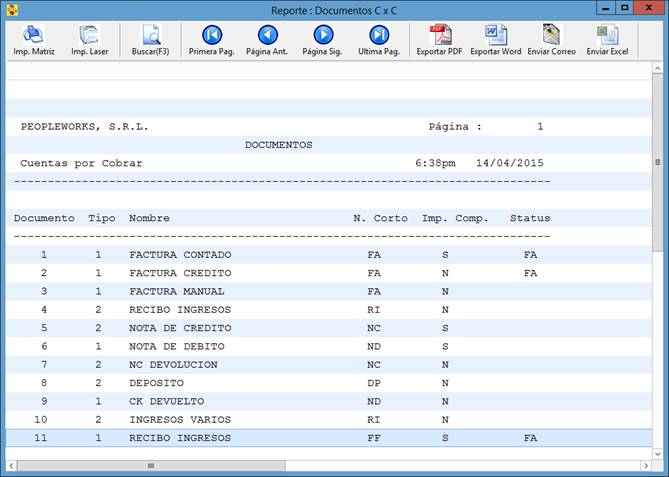Image resolution: width=669 pixels, height=477 pixels.
Task: Open the Buscar(F3) search tool
Action: click(x=150, y=40)
